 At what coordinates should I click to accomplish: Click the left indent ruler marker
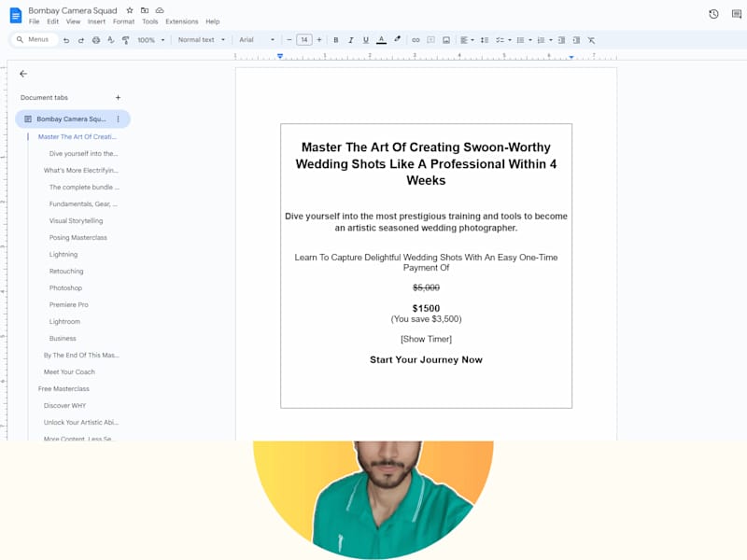[x=280, y=56]
